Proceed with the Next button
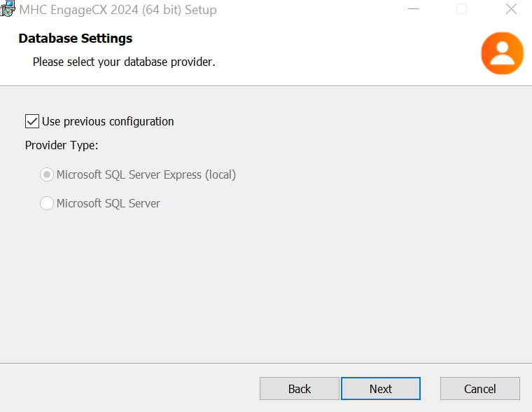Viewport: 532px width, 412px height. [x=381, y=389]
